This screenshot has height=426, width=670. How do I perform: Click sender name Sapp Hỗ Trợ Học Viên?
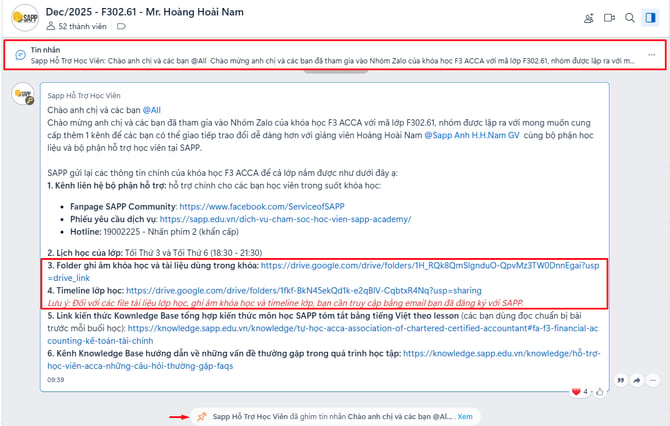point(84,96)
